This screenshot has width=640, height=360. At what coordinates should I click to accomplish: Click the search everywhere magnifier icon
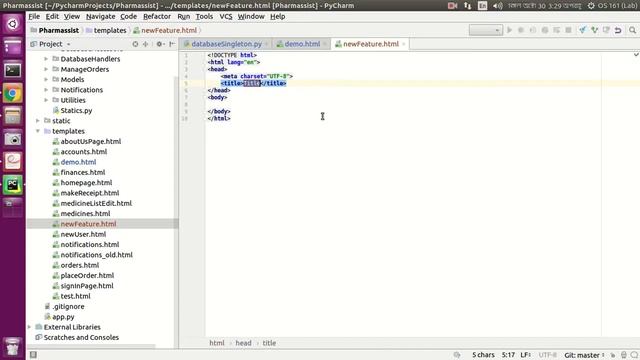tap(632, 30)
